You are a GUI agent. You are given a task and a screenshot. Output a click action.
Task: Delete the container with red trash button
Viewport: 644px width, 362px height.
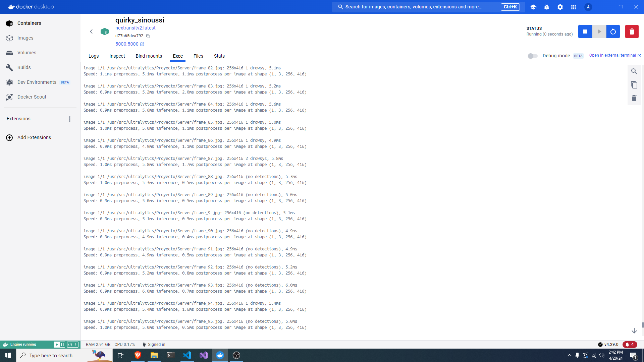(x=632, y=32)
